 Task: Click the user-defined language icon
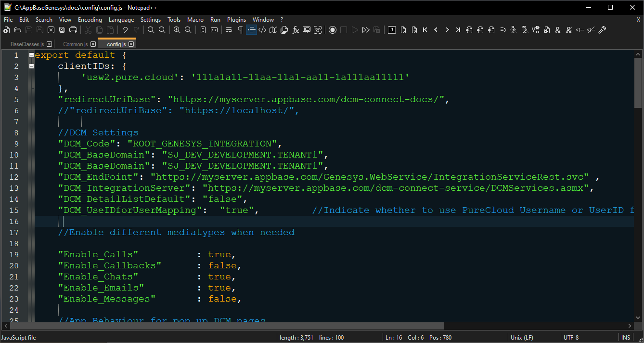(262, 30)
